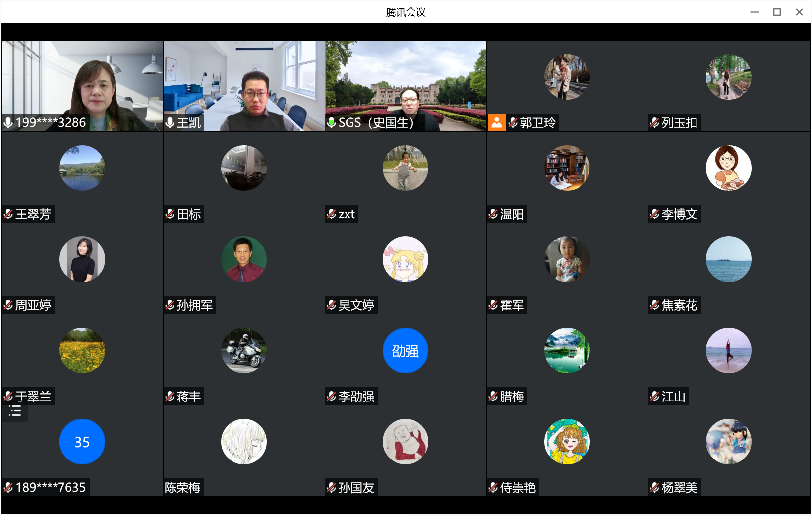
Task: Click the muted mic icon next to 周亚婷
Action: (x=8, y=305)
